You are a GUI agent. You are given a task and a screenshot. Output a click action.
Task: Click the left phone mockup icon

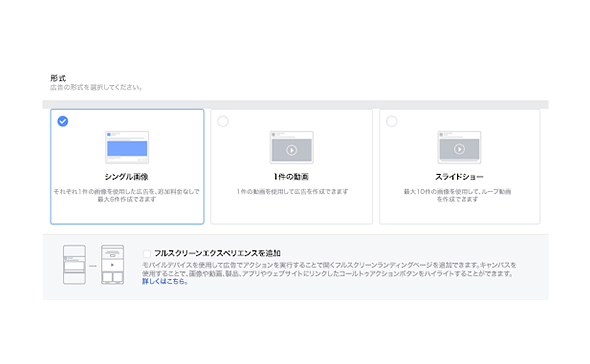click(74, 264)
